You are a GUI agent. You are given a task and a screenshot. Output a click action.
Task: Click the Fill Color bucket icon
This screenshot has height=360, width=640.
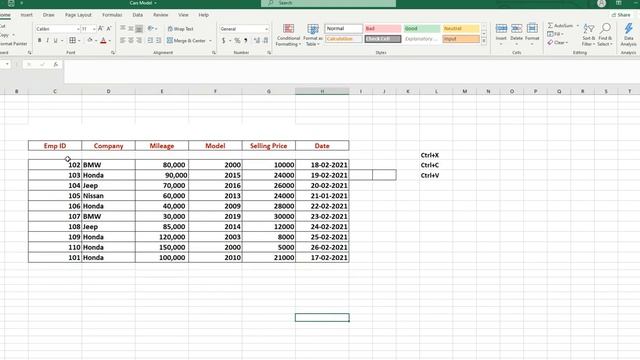coord(90,40)
